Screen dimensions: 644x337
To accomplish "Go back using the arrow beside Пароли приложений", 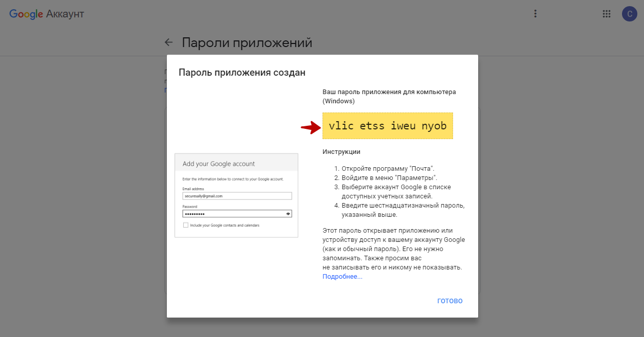I will tap(168, 42).
